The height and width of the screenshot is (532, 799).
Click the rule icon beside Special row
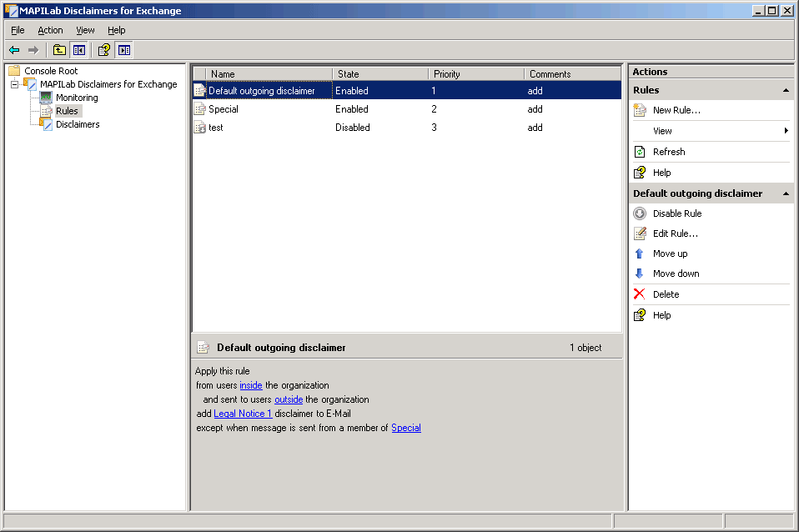point(200,109)
